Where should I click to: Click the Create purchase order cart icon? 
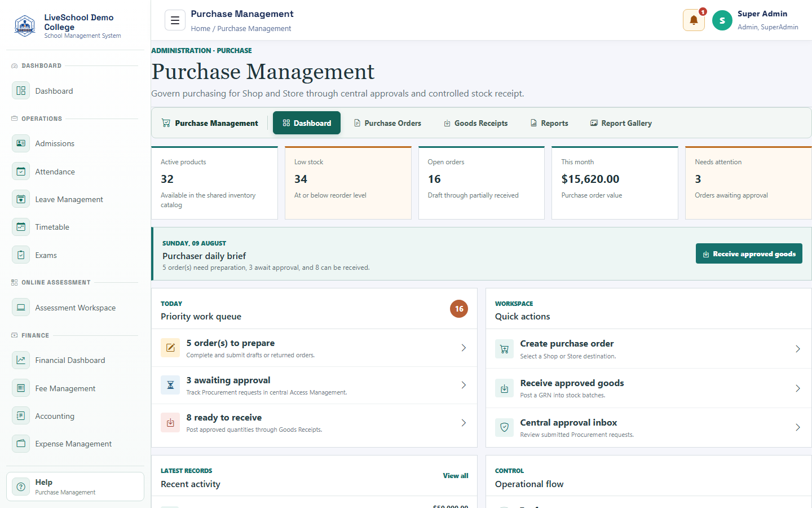[x=505, y=349]
